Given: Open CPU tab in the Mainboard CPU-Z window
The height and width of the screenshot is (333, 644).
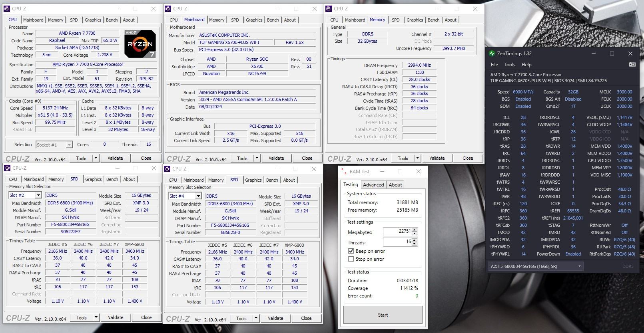Looking at the screenshot, I should (173, 20).
